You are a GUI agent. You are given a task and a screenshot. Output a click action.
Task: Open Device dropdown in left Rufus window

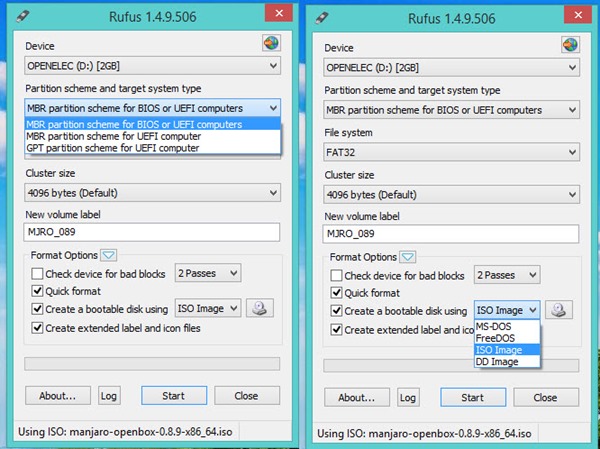coord(152,66)
